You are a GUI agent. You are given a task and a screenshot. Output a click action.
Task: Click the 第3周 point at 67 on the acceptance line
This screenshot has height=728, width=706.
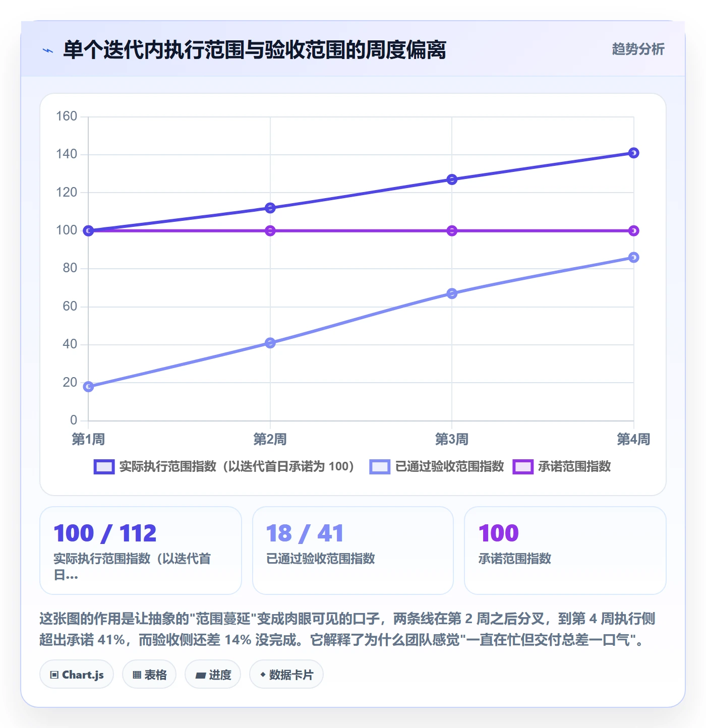tap(452, 293)
